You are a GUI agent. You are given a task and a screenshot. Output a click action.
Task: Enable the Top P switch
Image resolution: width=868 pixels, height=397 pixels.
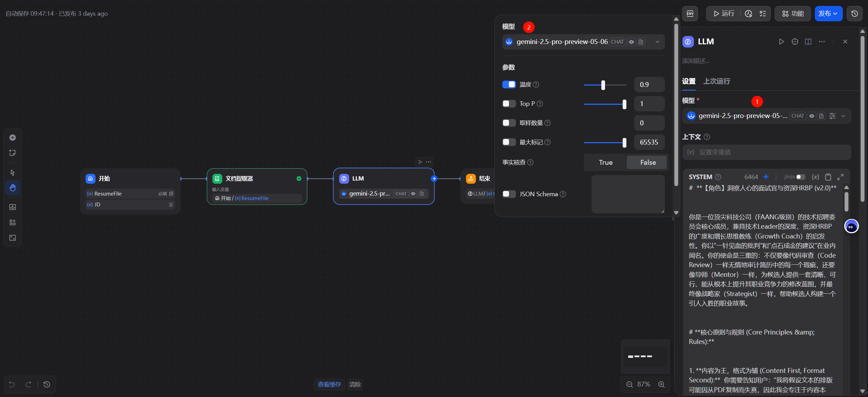pyautogui.click(x=509, y=104)
